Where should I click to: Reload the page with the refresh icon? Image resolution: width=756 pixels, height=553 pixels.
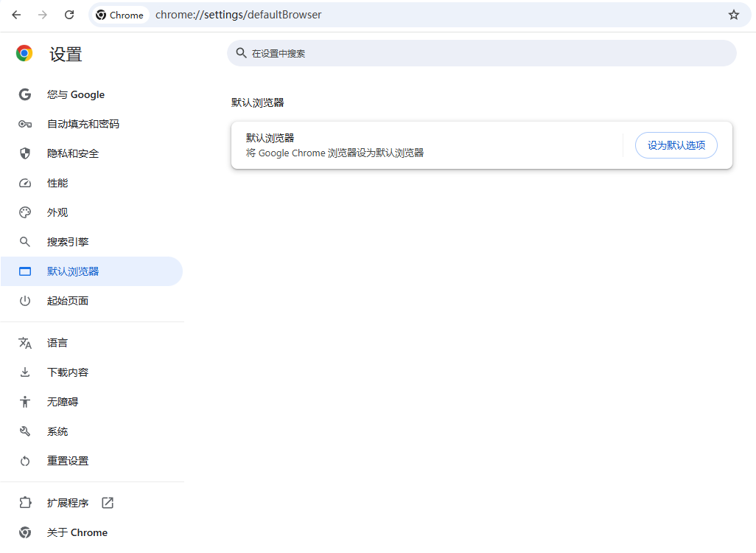[x=69, y=15]
